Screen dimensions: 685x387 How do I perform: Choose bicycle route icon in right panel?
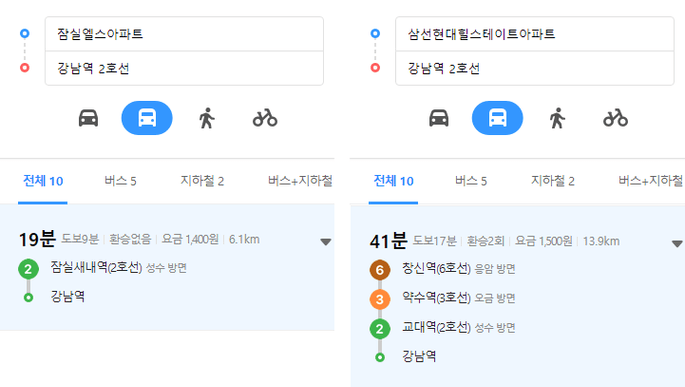click(615, 118)
